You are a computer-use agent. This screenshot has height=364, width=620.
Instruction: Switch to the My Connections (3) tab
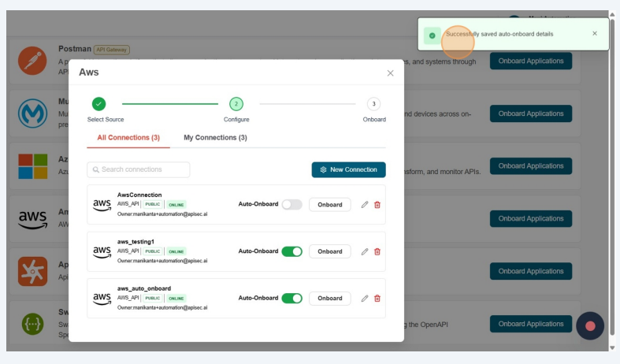click(215, 138)
